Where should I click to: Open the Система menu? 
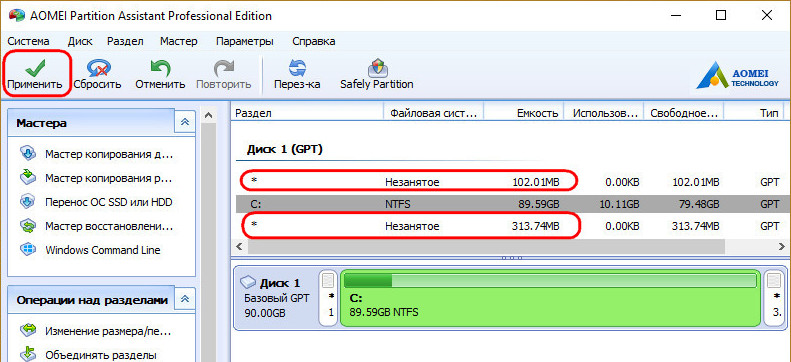coord(28,41)
